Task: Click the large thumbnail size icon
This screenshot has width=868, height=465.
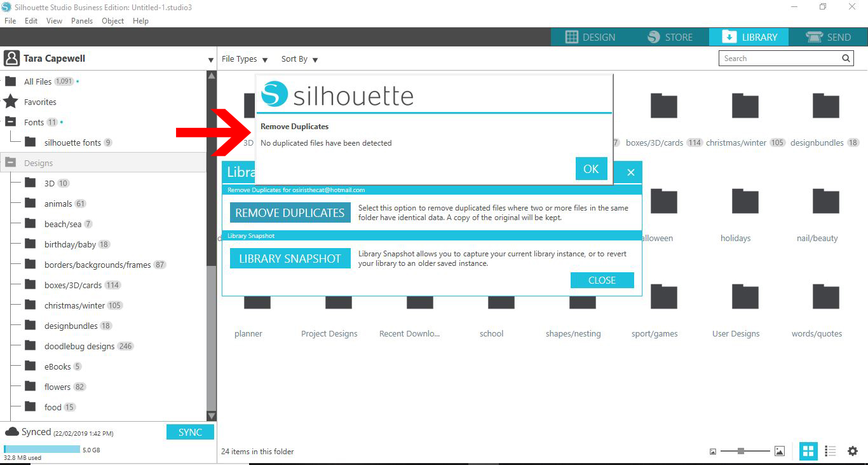Action: [x=780, y=451]
